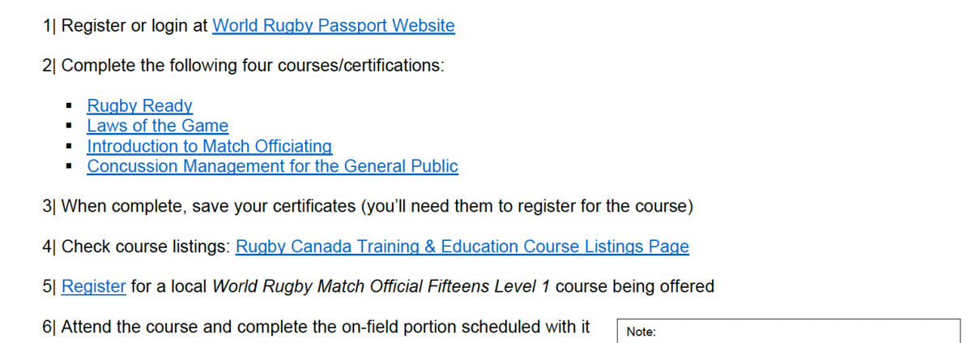The height and width of the screenshot is (343, 980).
Task: Click the 'Check course listings:' label text
Action: pyautogui.click(x=147, y=247)
